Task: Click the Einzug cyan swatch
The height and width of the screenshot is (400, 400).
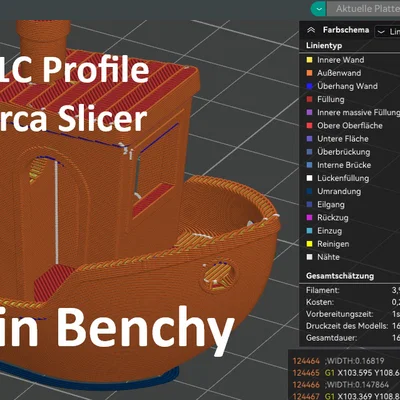Action: (x=309, y=231)
